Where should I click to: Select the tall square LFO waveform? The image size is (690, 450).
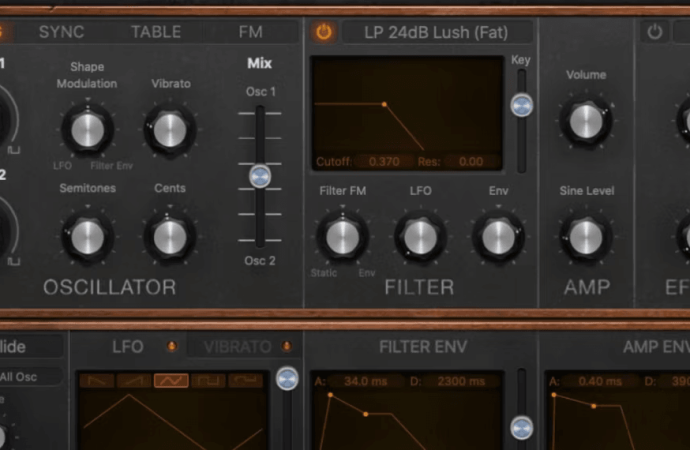point(208,380)
